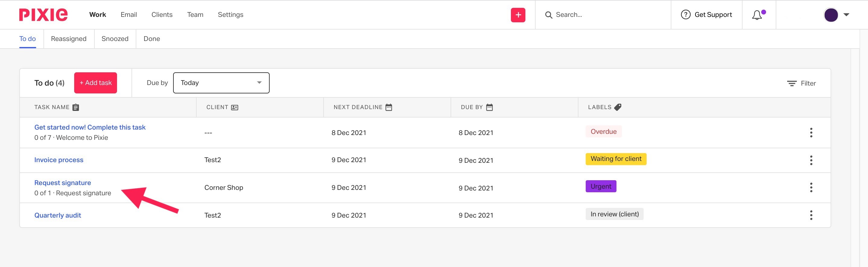The height and width of the screenshot is (267, 868).
Task: Click the Overdue label
Action: coord(603,132)
